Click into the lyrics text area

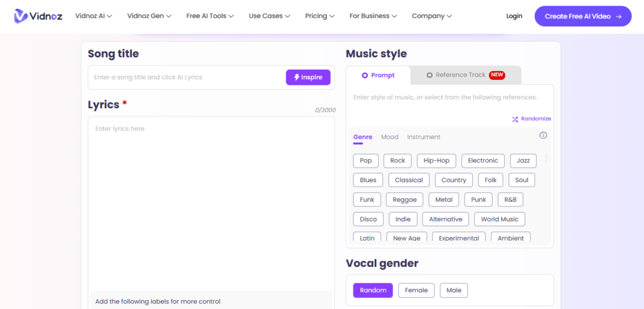tap(211, 203)
